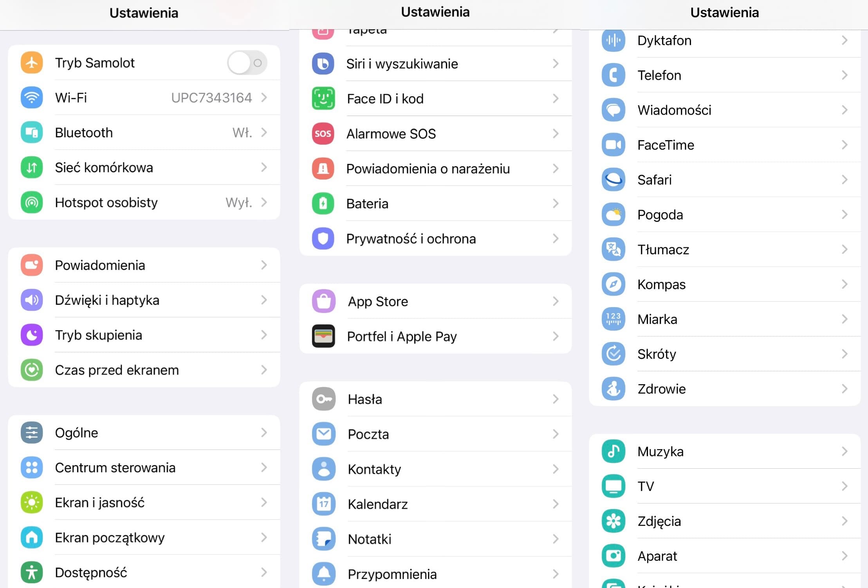This screenshot has height=588, width=868.
Task: Select the Alarmowe SOS label
Action: pos(391,134)
